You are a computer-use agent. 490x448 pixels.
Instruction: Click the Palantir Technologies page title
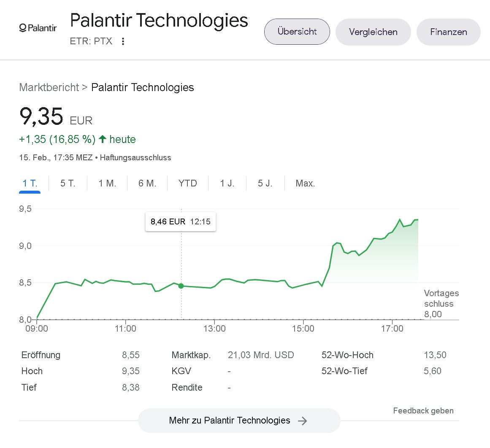159,20
